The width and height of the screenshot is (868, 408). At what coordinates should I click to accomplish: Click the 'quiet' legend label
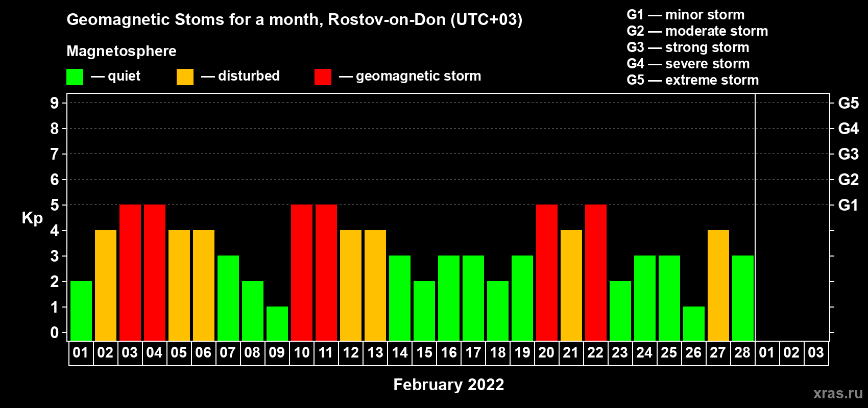pos(124,76)
